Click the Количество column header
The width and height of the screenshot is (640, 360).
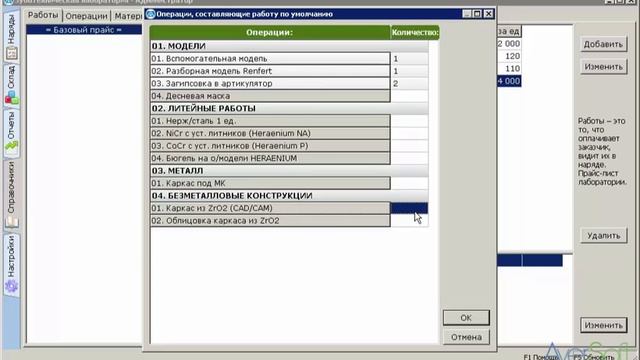point(415,32)
